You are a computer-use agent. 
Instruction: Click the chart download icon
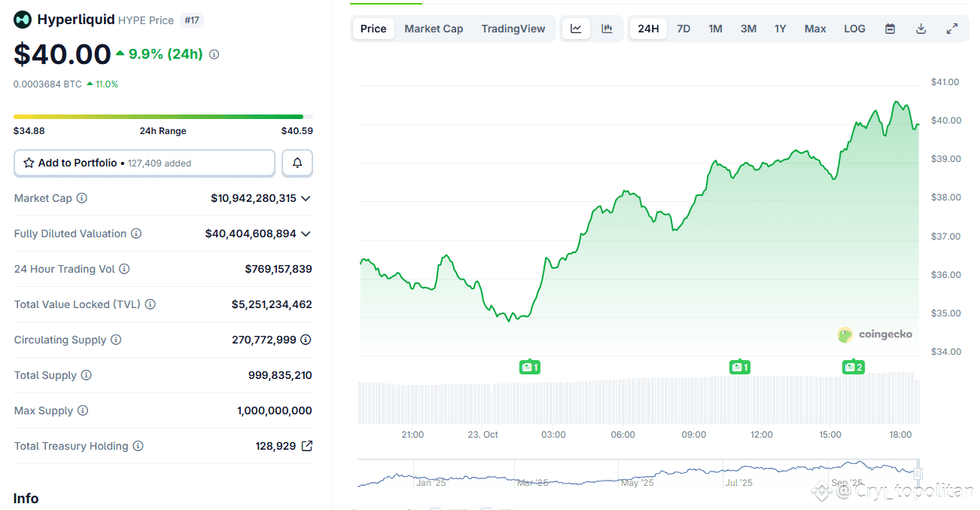pos(921,28)
